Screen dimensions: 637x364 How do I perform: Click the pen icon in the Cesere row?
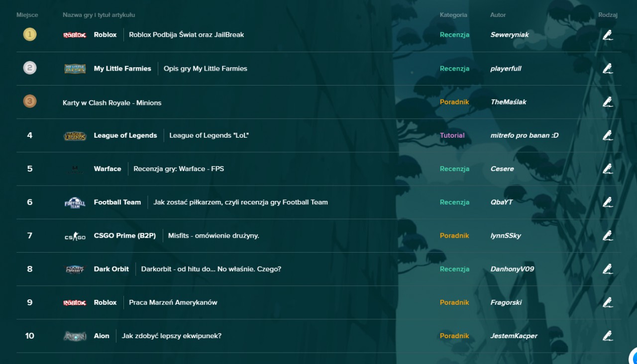[x=607, y=169]
